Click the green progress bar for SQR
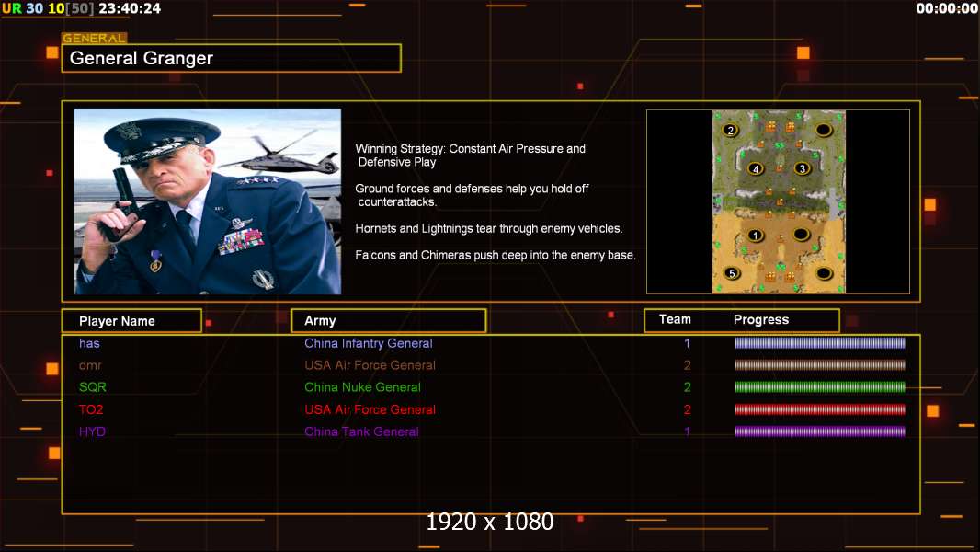Viewport: 980px width, 552px height. tap(820, 387)
